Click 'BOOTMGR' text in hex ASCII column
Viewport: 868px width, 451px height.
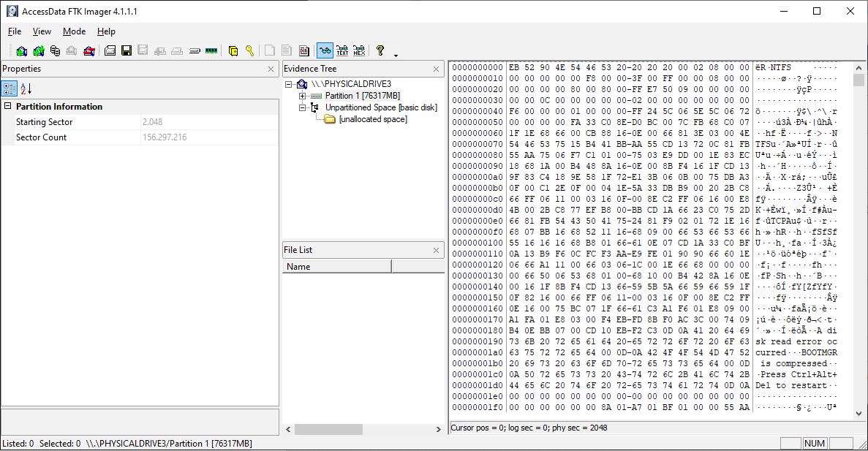point(819,352)
